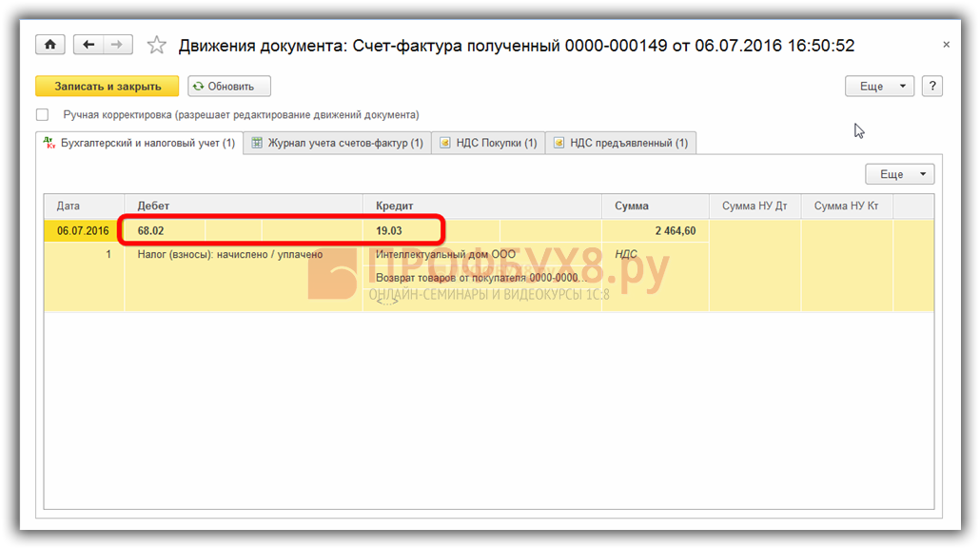The image size is (980, 549).
Task: Select debit account 68.02 cell
Action: click(x=151, y=230)
